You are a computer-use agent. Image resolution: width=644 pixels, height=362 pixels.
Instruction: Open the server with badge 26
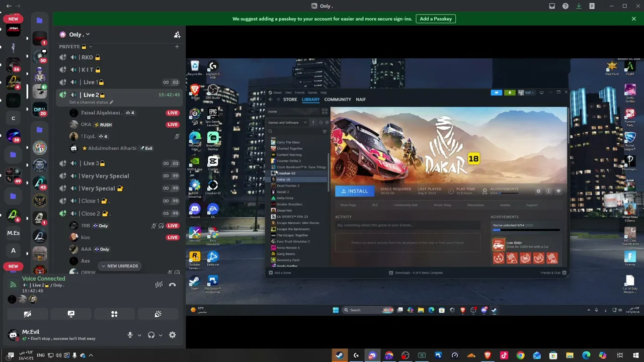tap(13, 64)
